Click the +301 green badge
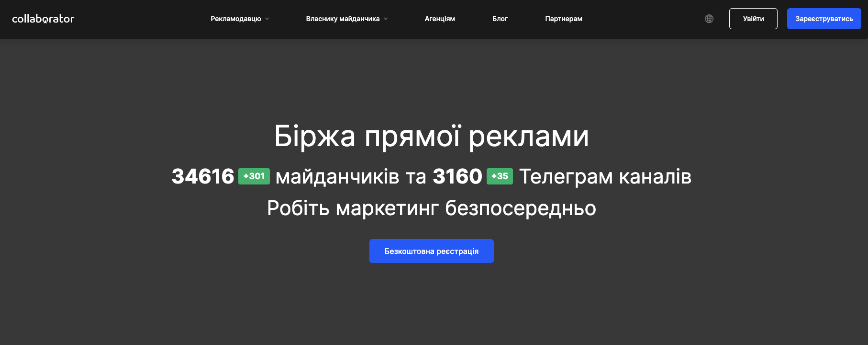The height and width of the screenshot is (345, 868). (x=254, y=176)
